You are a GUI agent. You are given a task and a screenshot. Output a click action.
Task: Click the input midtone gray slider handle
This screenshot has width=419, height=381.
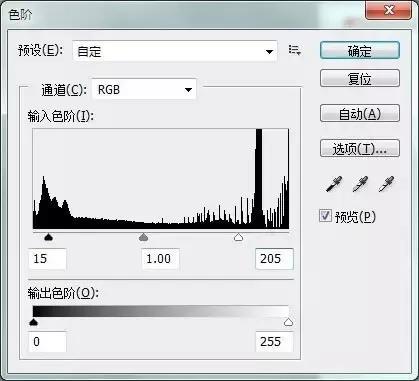click(x=143, y=237)
